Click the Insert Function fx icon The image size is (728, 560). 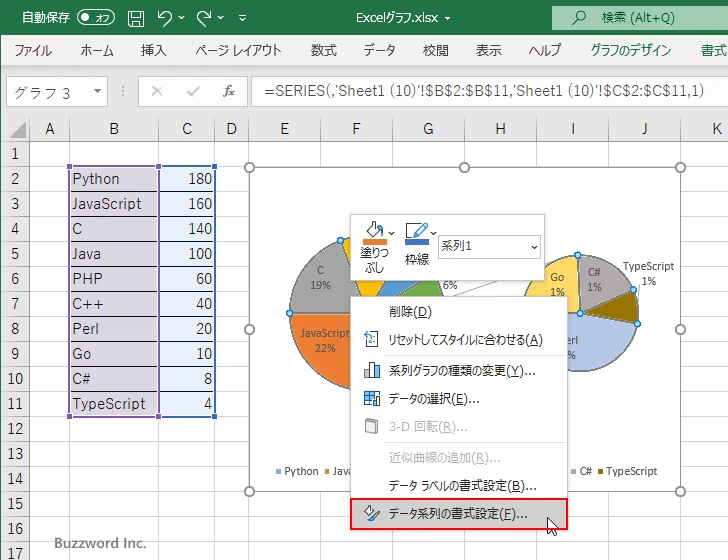tap(229, 91)
